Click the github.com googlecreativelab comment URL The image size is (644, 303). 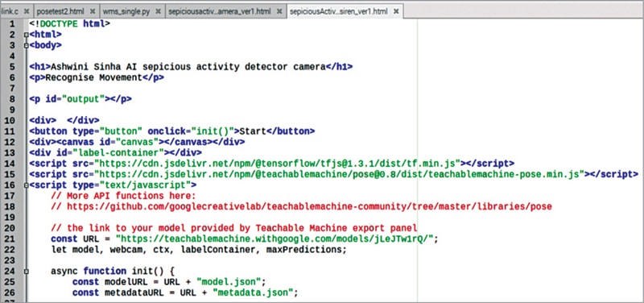click(309, 206)
